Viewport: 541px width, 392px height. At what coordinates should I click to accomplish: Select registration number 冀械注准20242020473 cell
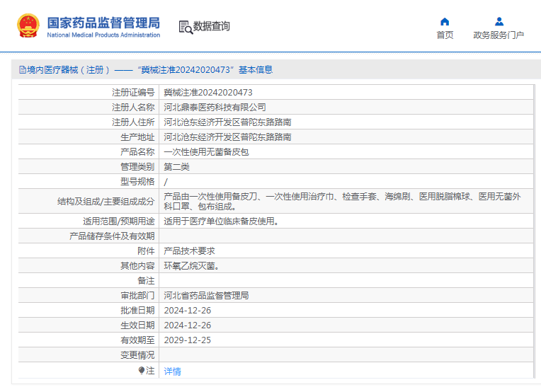208,93
